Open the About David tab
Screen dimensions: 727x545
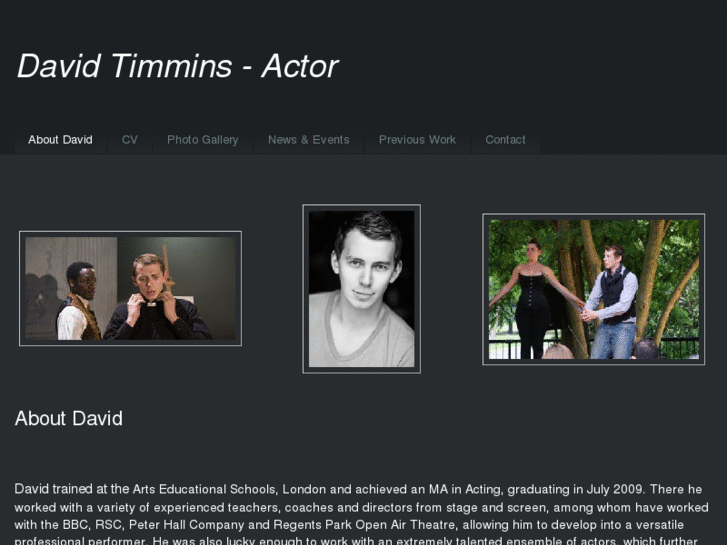click(60, 140)
